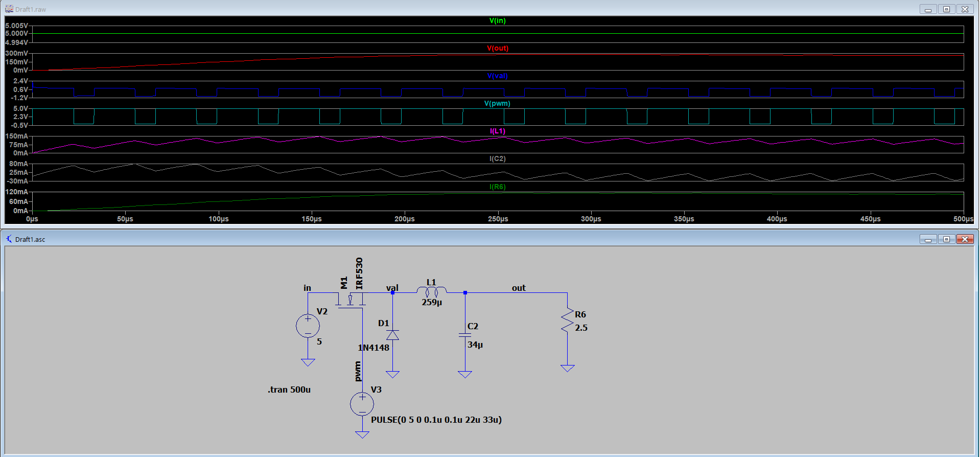Click the ground symbol under V3

pyautogui.click(x=362, y=435)
